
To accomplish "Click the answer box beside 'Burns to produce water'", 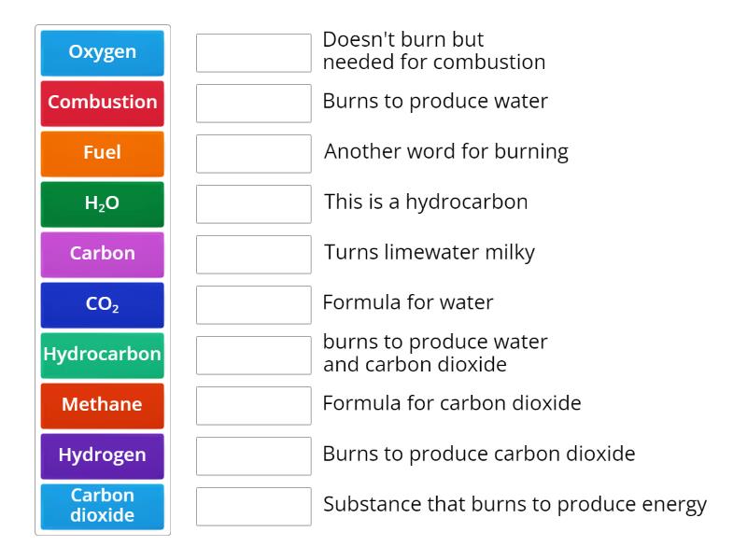I will pos(254,103).
